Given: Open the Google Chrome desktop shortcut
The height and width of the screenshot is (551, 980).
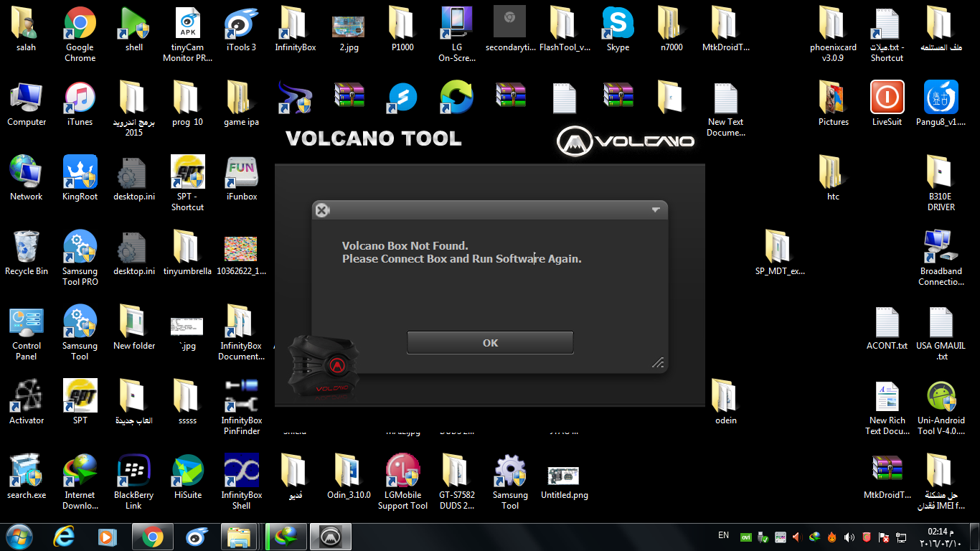Looking at the screenshot, I should 80,34.
